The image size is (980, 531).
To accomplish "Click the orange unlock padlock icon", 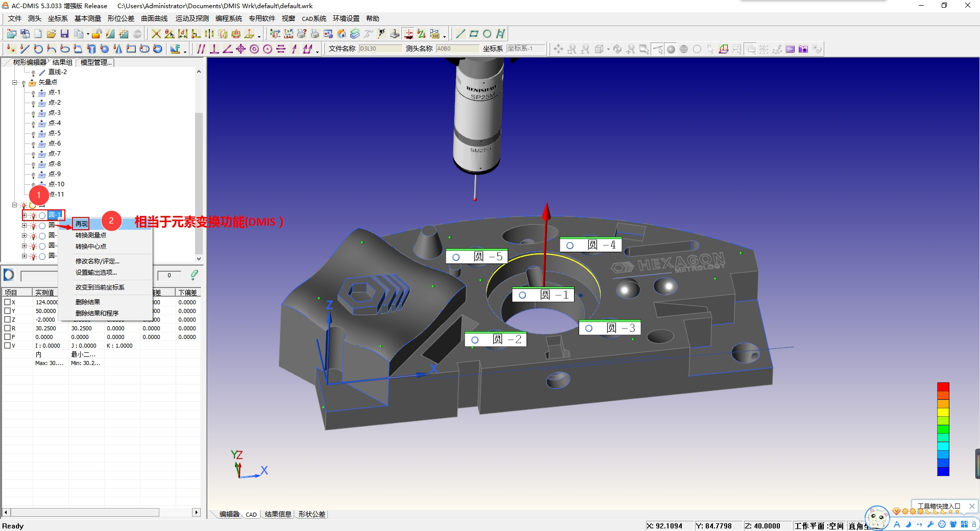I will coord(97,34).
